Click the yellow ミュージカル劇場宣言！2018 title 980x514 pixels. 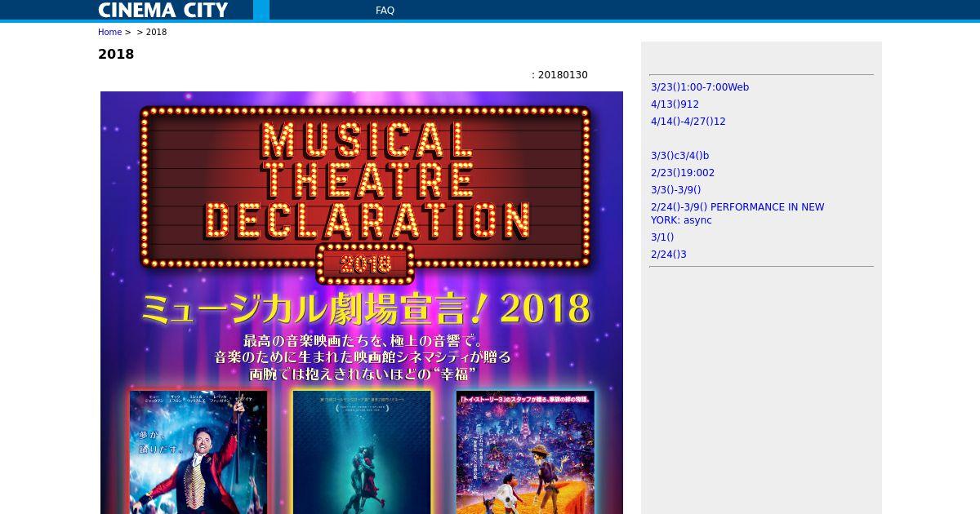(365, 309)
